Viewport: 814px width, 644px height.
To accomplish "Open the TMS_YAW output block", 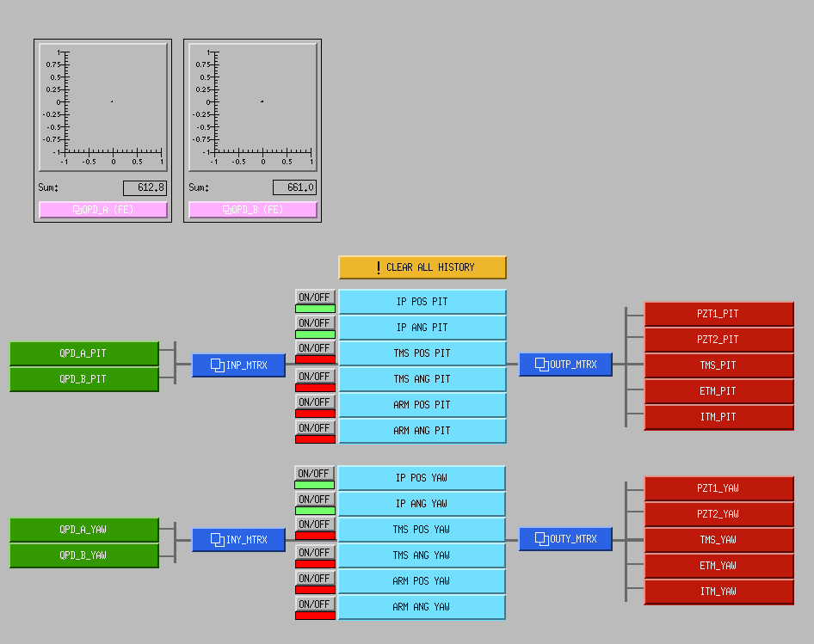I will click(x=719, y=540).
